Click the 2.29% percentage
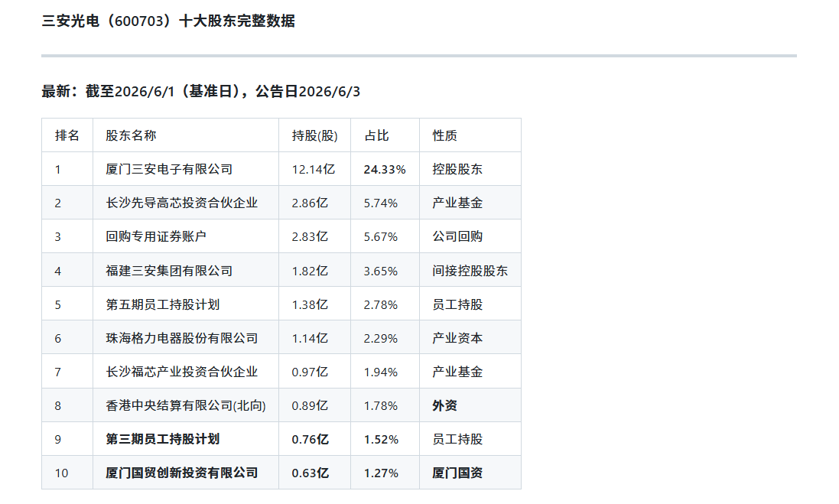 [x=380, y=338]
